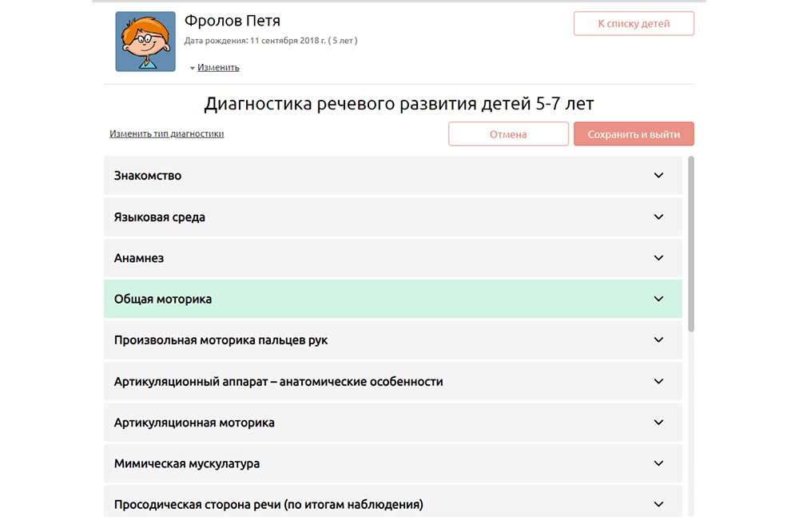Click the 'Изменить' link under birth date
This screenshot has width=799, height=532.
218,68
